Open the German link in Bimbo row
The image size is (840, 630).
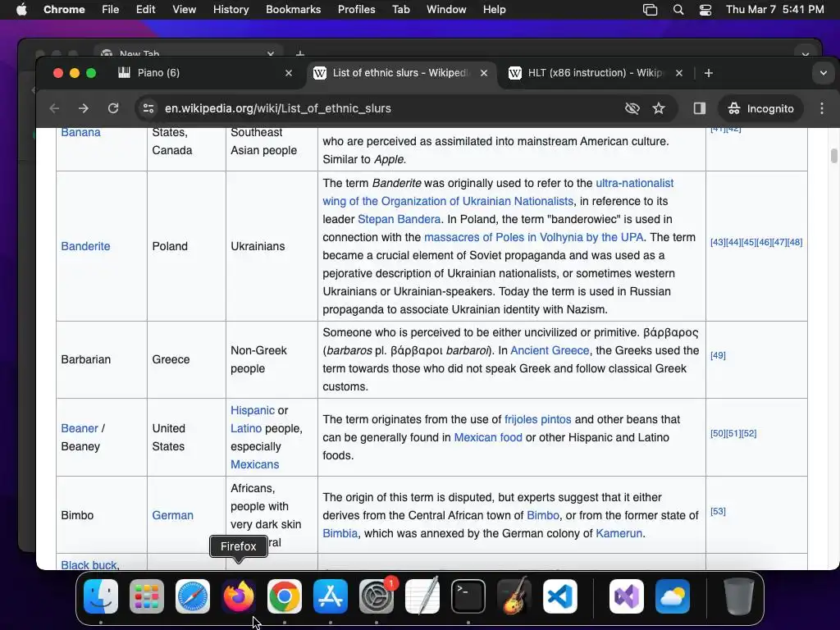(172, 515)
